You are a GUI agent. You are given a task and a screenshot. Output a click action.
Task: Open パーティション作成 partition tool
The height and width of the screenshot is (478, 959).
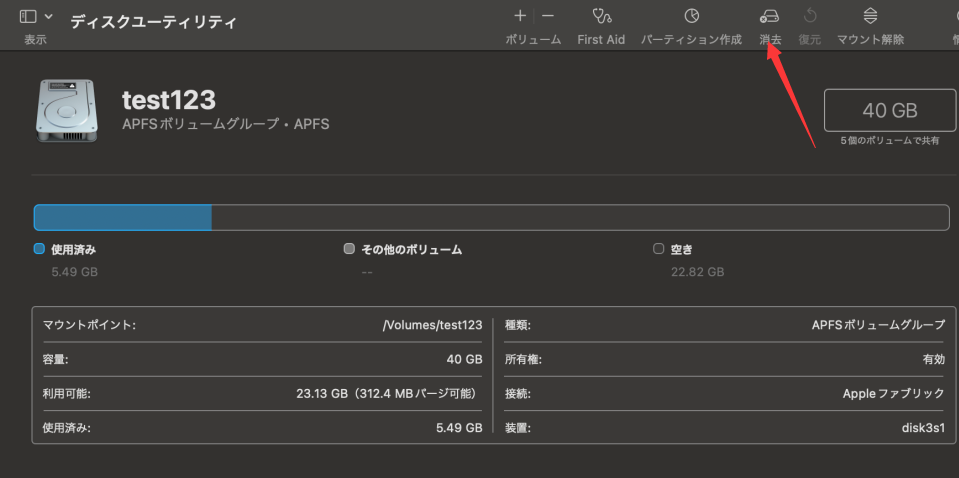coord(691,16)
